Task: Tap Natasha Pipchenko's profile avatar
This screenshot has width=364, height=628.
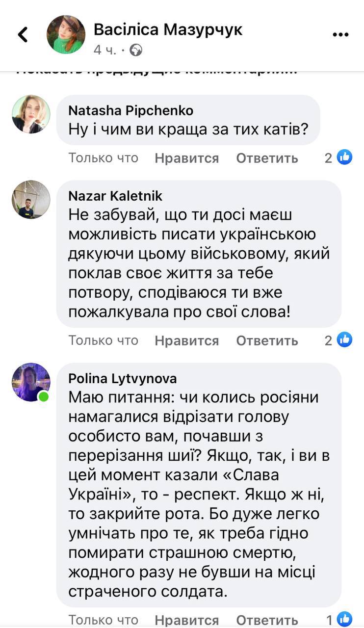Action: [30, 114]
